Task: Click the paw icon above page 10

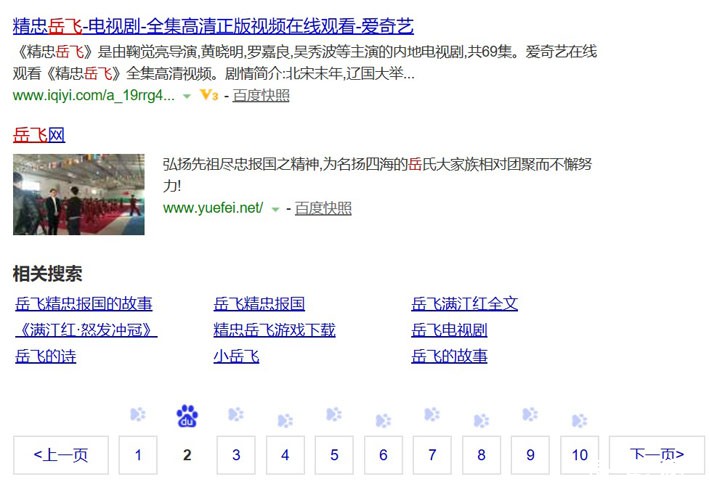Action: 580,421
